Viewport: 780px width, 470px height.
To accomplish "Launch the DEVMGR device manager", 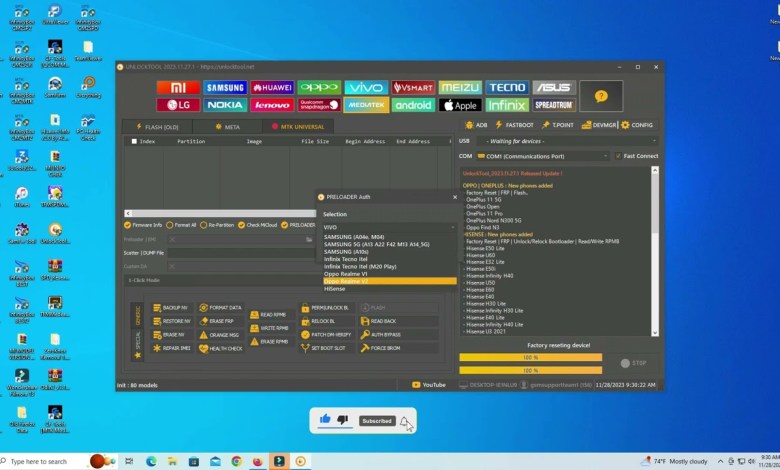I will pos(600,125).
